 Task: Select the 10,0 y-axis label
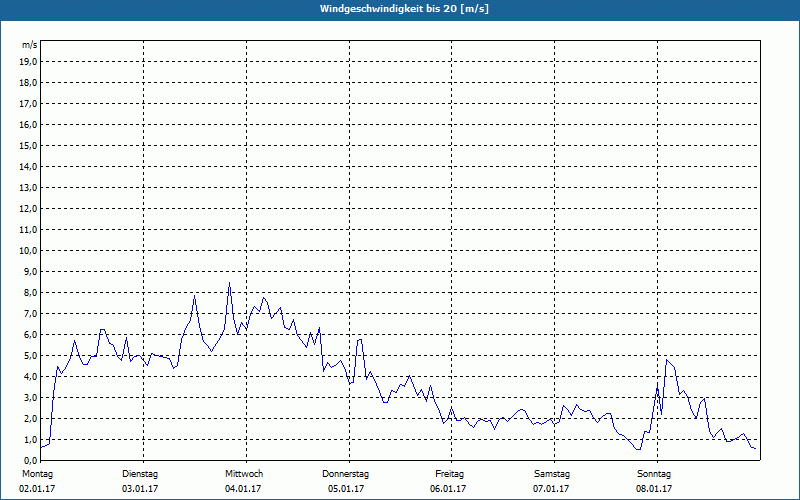(x=29, y=251)
